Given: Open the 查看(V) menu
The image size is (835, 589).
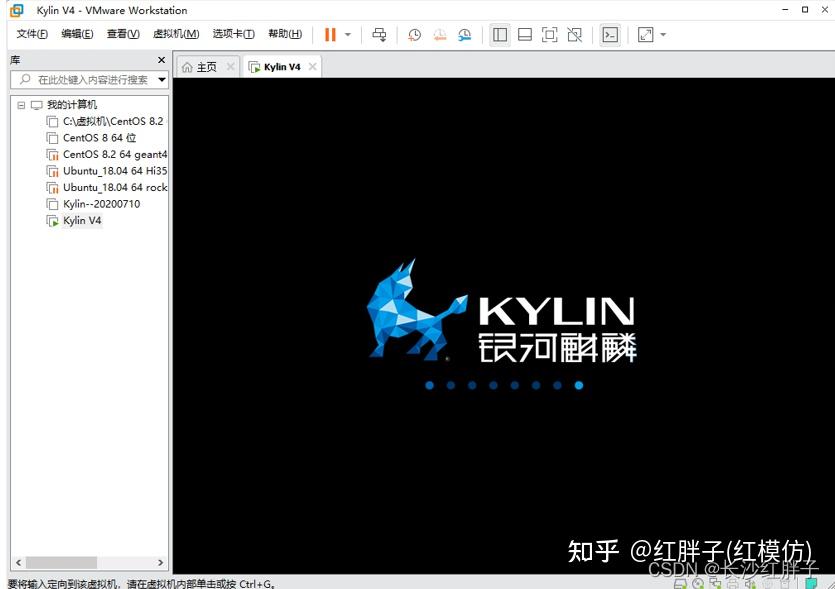Looking at the screenshot, I should [x=123, y=34].
